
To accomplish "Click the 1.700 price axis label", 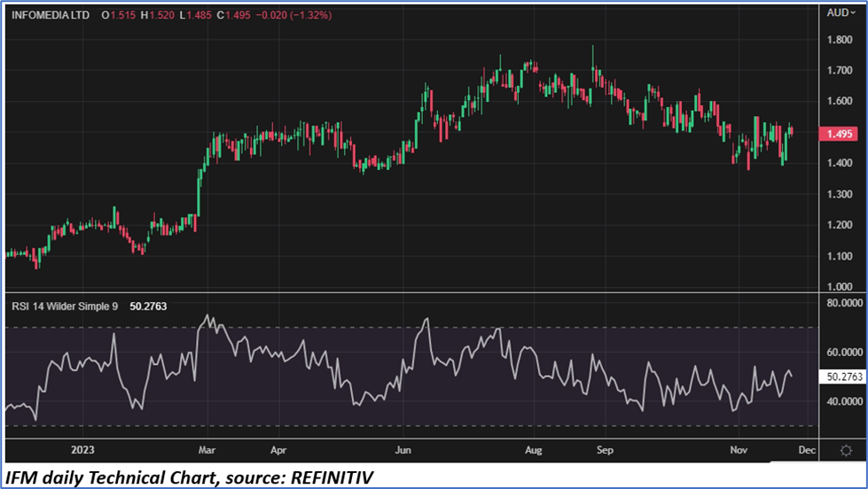I will click(840, 71).
